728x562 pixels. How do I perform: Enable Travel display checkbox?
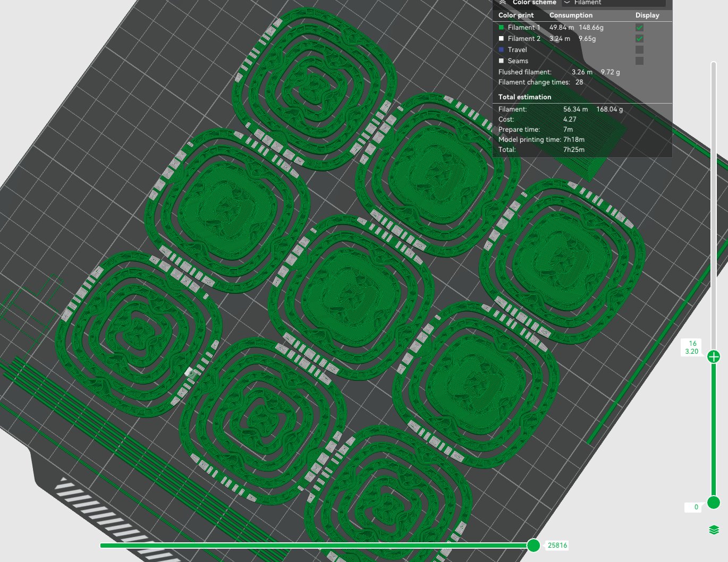tap(639, 49)
